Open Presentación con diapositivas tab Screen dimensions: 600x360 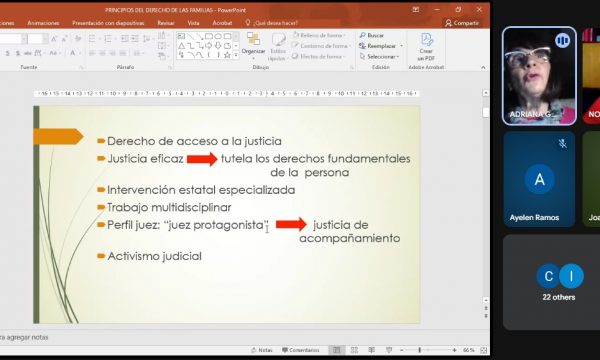pos(108,23)
